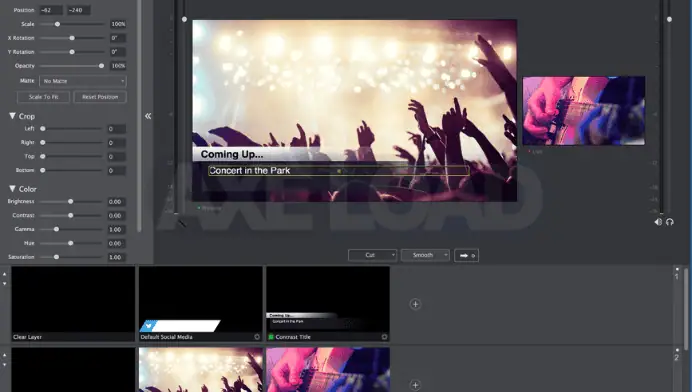The width and height of the screenshot is (692, 392).
Task: Adjust the Crop Top slider handle
Action: [x=43, y=156]
